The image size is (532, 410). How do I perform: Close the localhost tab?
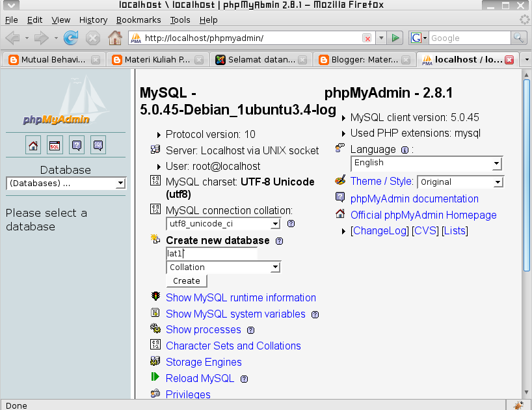pos(509,60)
